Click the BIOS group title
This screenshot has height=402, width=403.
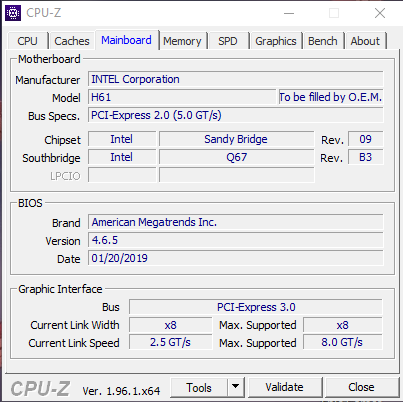click(30, 203)
